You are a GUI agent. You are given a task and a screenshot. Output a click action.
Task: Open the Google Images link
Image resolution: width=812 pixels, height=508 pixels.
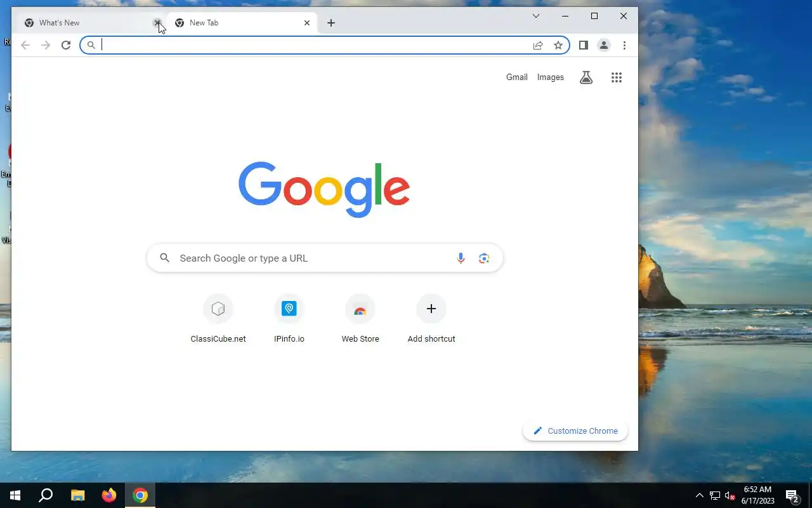click(x=551, y=77)
